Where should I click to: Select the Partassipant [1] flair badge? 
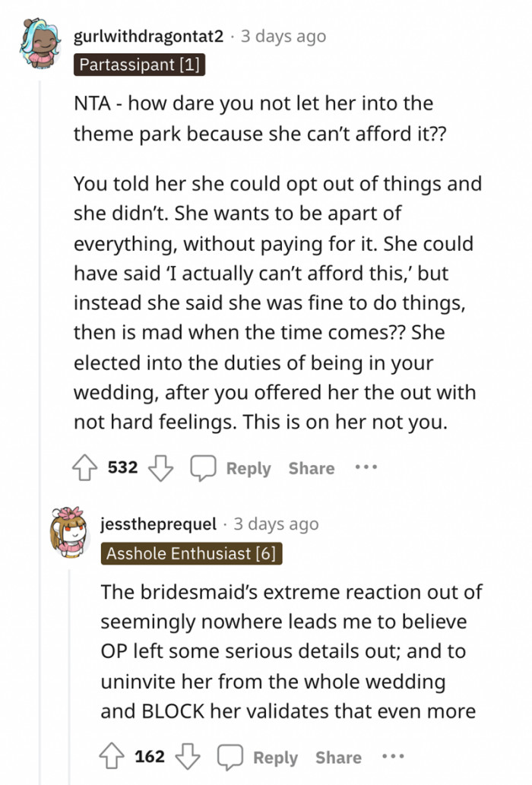(x=139, y=65)
